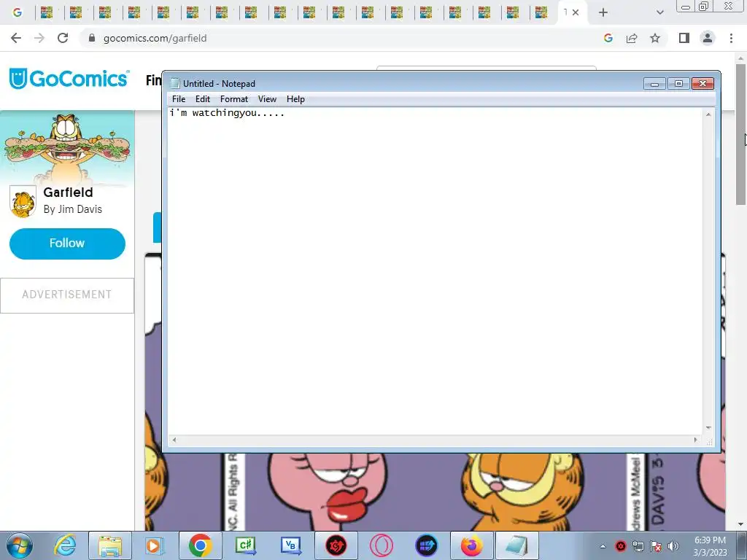Click the Garfield comic title link
This screenshot has height=560, width=747.
click(x=68, y=192)
